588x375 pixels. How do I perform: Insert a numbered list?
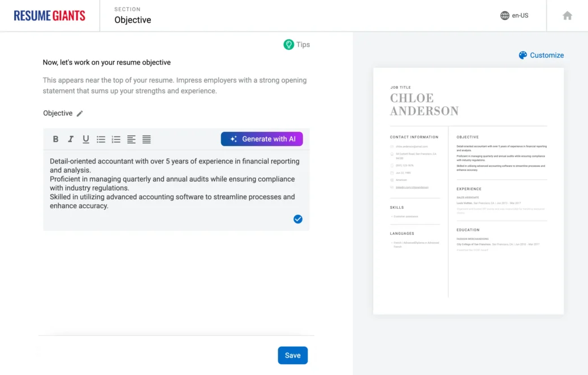point(116,139)
